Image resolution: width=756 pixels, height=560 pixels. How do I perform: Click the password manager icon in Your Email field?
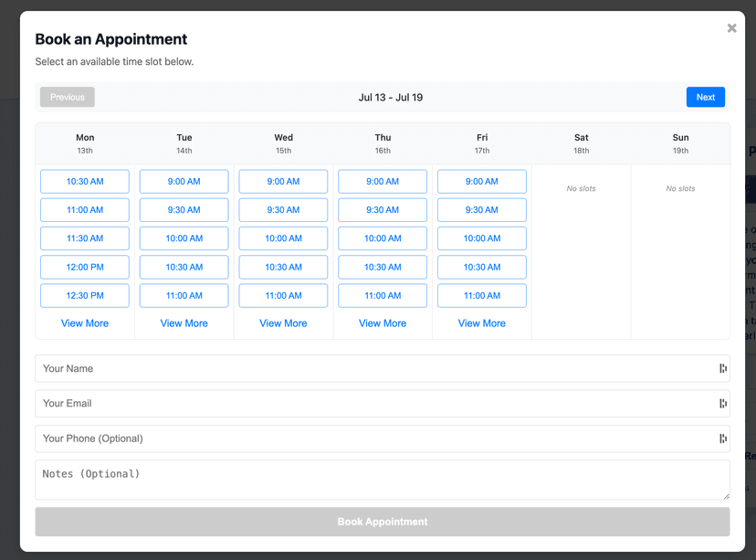point(723,403)
